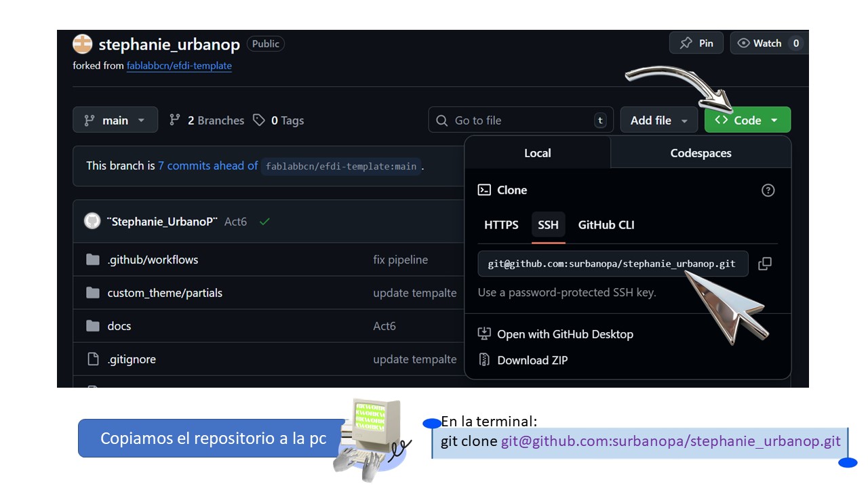The height and width of the screenshot is (488, 868).
Task: Expand the Add file dropdown
Action: [x=658, y=120]
